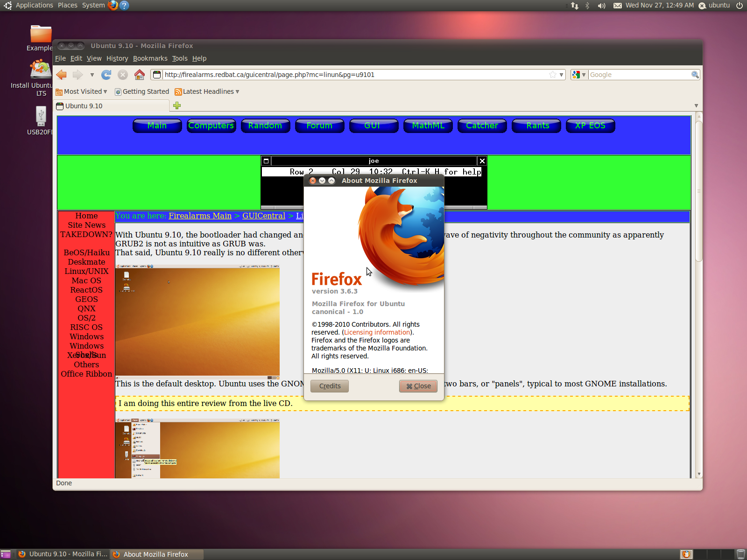Click the Main navigation button on page
This screenshot has width=747, height=560.
point(157,126)
